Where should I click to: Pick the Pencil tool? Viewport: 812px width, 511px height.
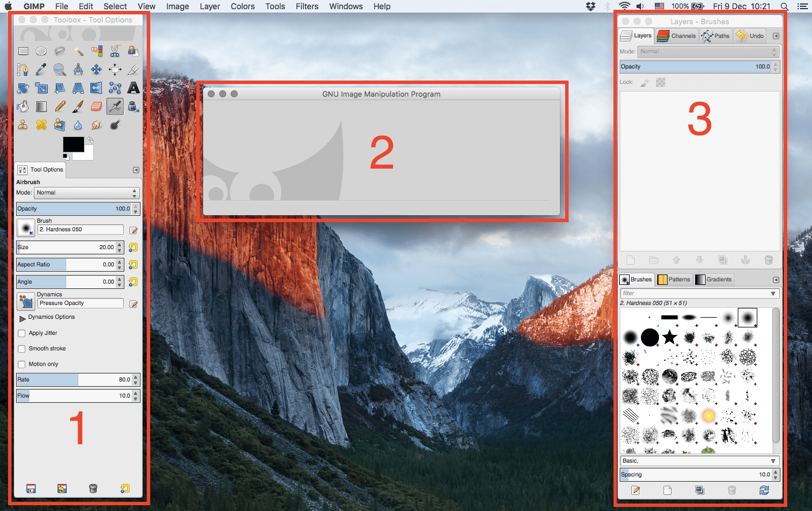coord(60,106)
